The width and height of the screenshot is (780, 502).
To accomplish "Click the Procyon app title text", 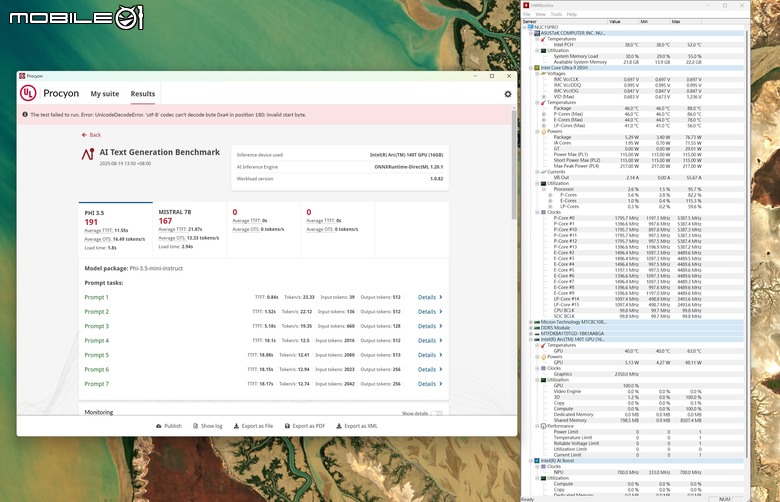I will point(61,94).
